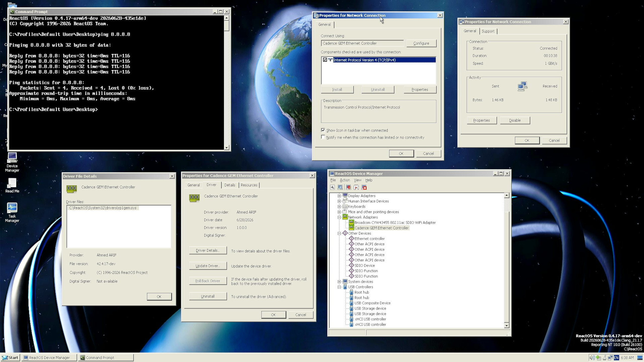The width and height of the screenshot is (644, 362).
Task: Click the network activity computers icon between Sent and Received
Action: [x=522, y=86]
